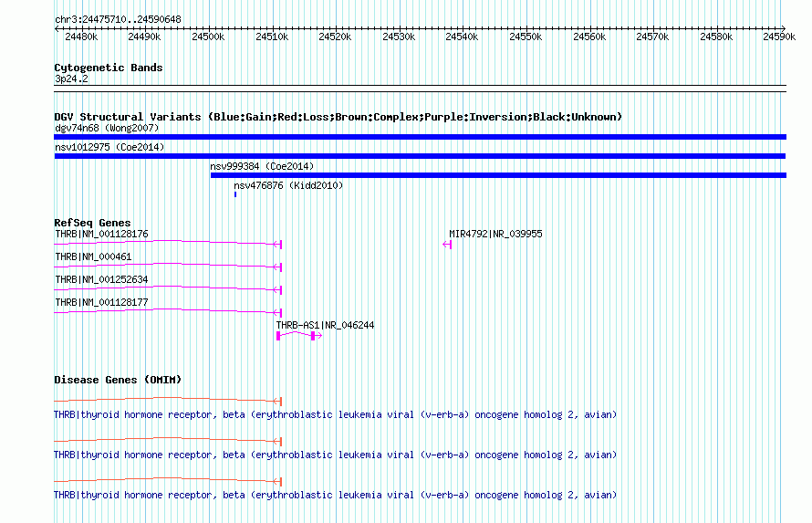Click the Cytogenetic Bands track title

click(x=109, y=68)
